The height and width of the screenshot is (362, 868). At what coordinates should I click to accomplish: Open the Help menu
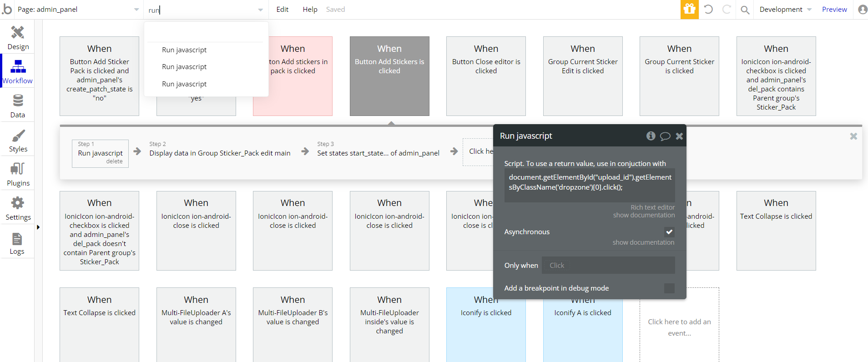310,10
